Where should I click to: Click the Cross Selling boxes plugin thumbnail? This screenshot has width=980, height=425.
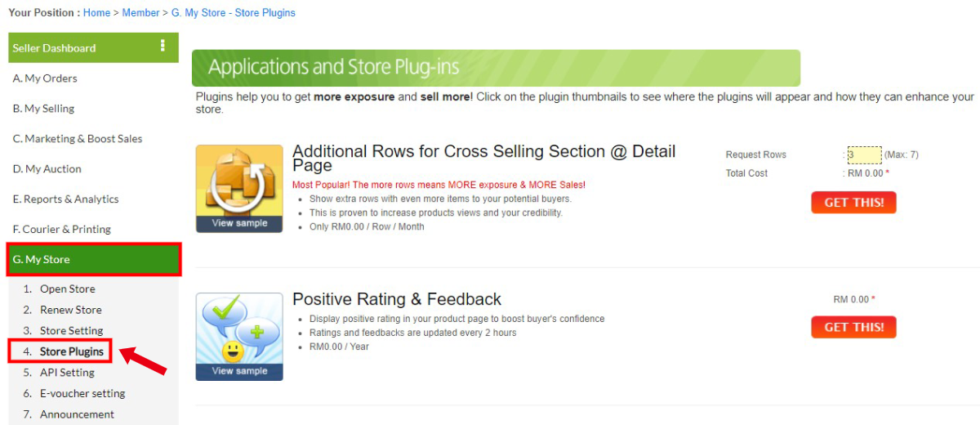239,181
